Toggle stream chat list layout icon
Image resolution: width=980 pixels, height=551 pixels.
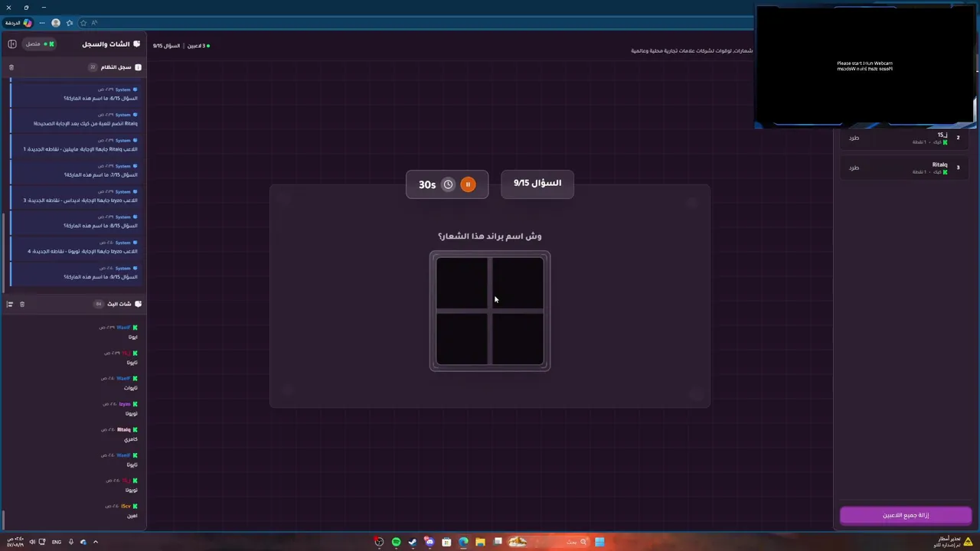tap(10, 305)
